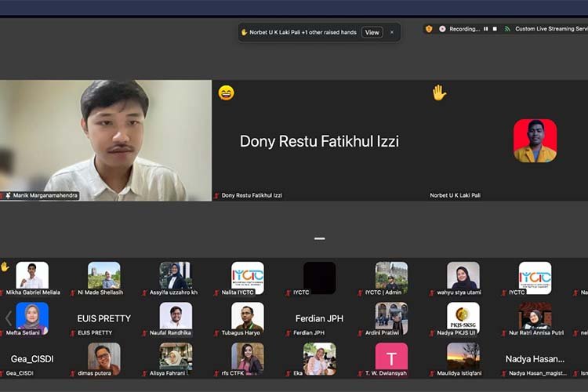Click laughing emoji reaction on Dony's tile
588x392 pixels.
[x=226, y=93]
